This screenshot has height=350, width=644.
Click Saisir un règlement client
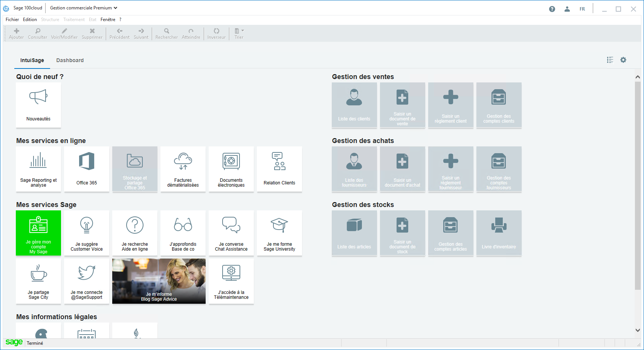[x=451, y=105]
